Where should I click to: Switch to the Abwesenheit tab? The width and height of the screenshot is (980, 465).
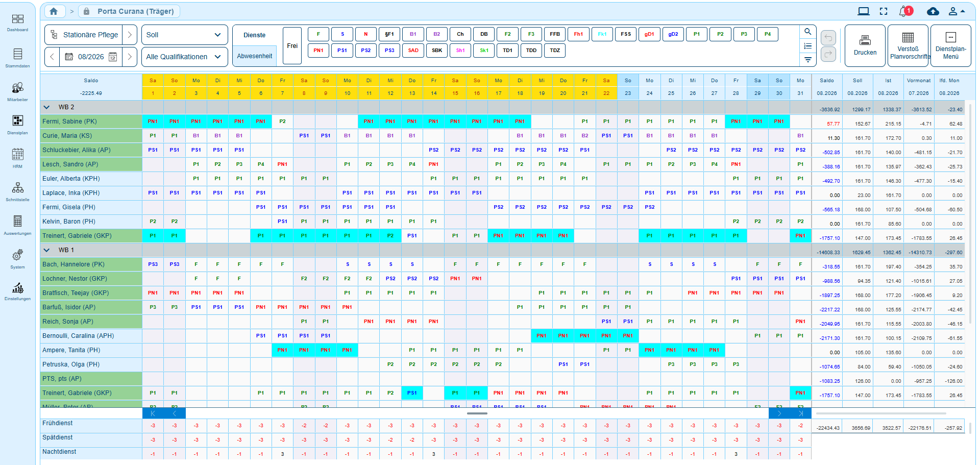click(x=254, y=56)
